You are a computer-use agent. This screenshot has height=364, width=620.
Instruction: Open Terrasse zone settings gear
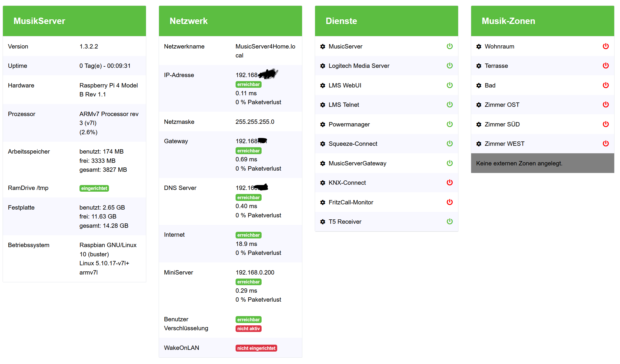pos(479,66)
